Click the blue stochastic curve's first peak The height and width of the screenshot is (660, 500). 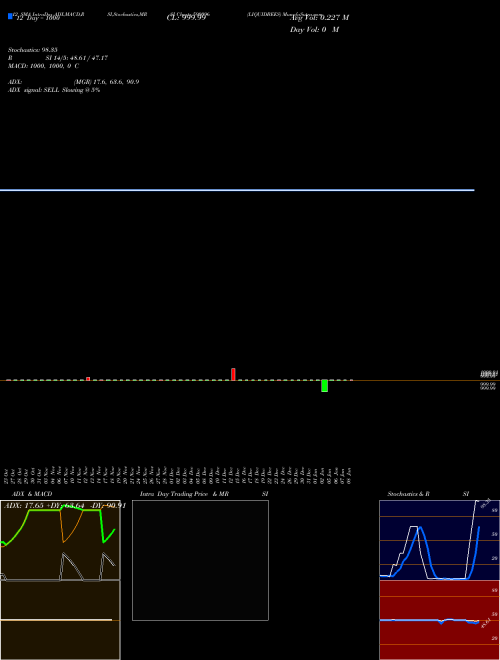coord(419,528)
